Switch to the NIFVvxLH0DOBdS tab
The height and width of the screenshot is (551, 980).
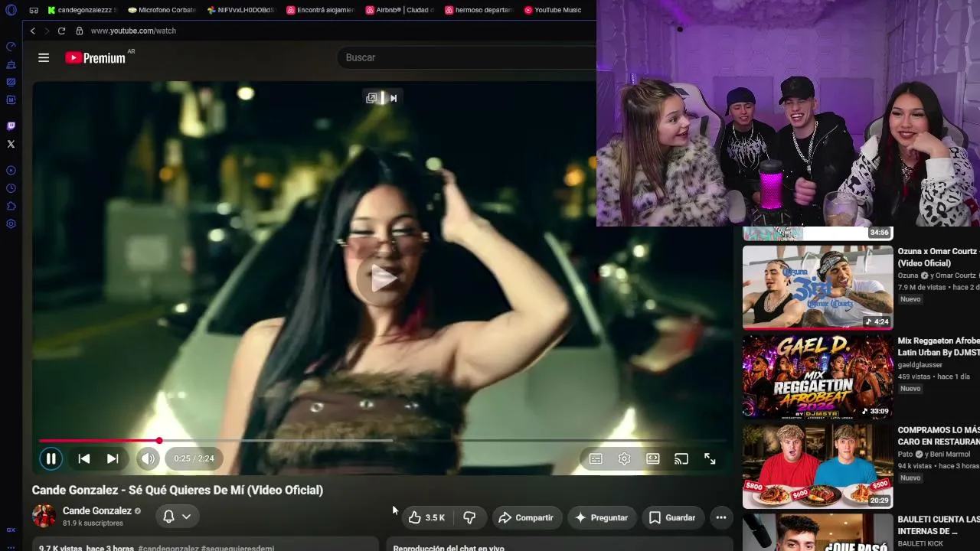pyautogui.click(x=241, y=10)
